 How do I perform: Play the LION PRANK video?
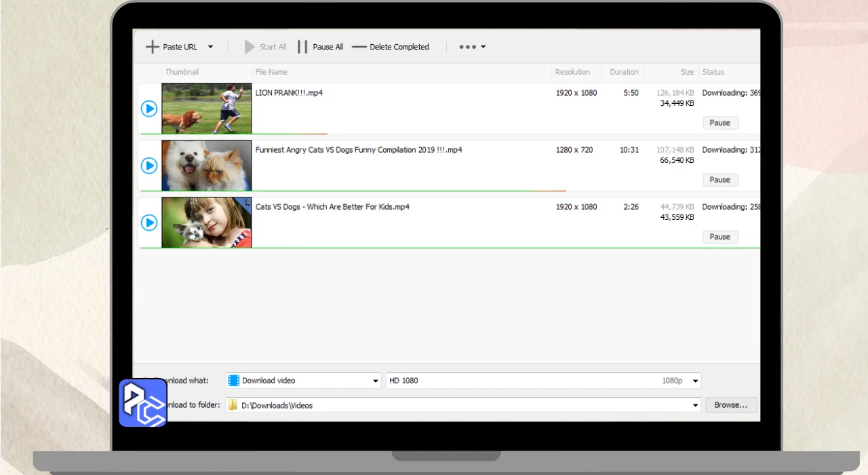pyautogui.click(x=149, y=109)
